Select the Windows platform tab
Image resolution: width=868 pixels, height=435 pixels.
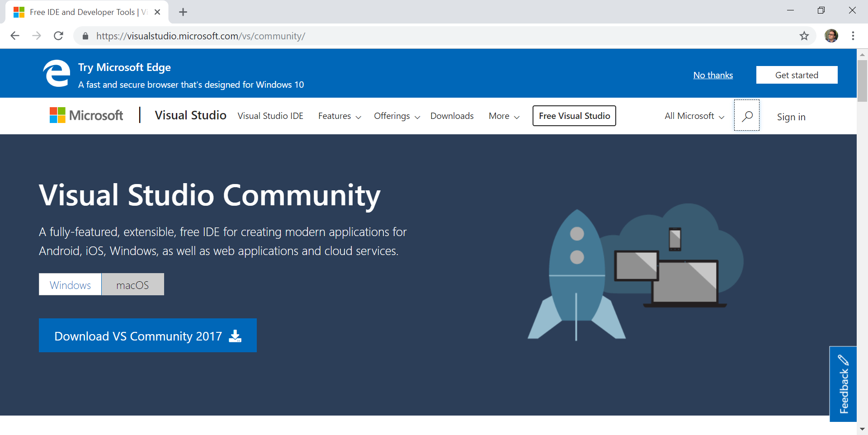click(x=70, y=284)
